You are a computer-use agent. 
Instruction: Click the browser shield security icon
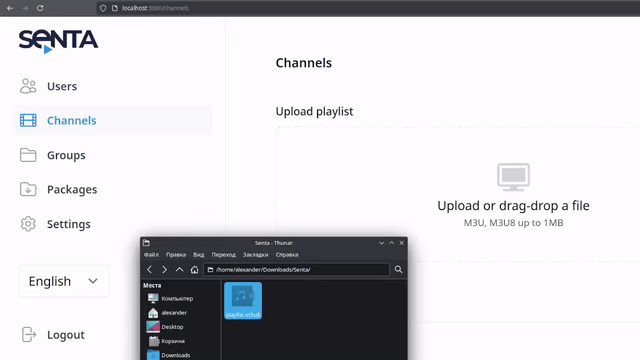[x=103, y=8]
